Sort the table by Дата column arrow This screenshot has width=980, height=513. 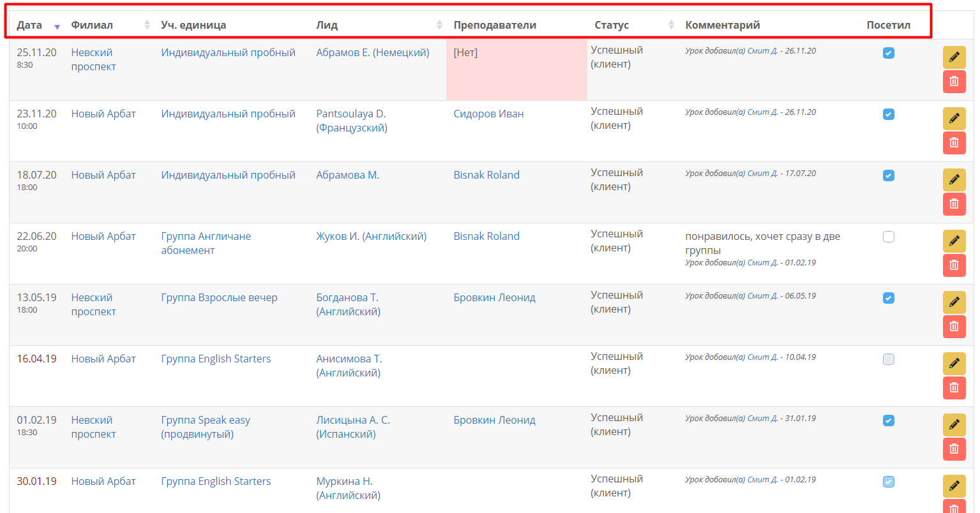click(x=57, y=26)
